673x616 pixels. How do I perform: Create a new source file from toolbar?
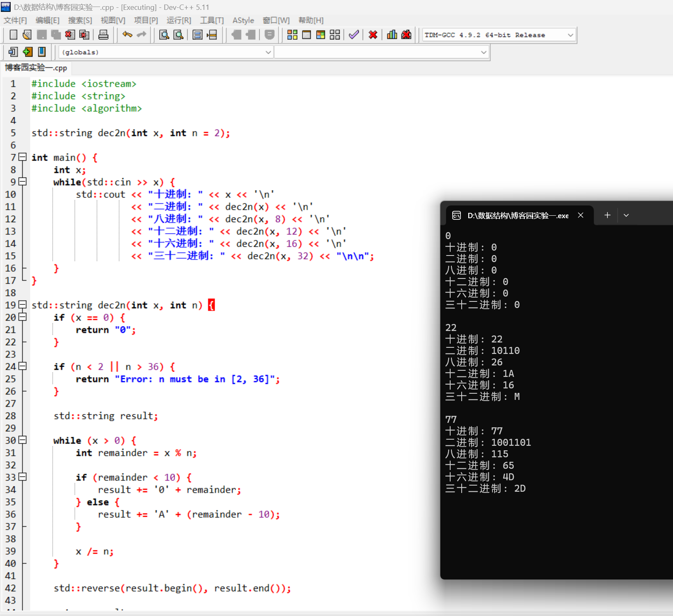pos(13,35)
